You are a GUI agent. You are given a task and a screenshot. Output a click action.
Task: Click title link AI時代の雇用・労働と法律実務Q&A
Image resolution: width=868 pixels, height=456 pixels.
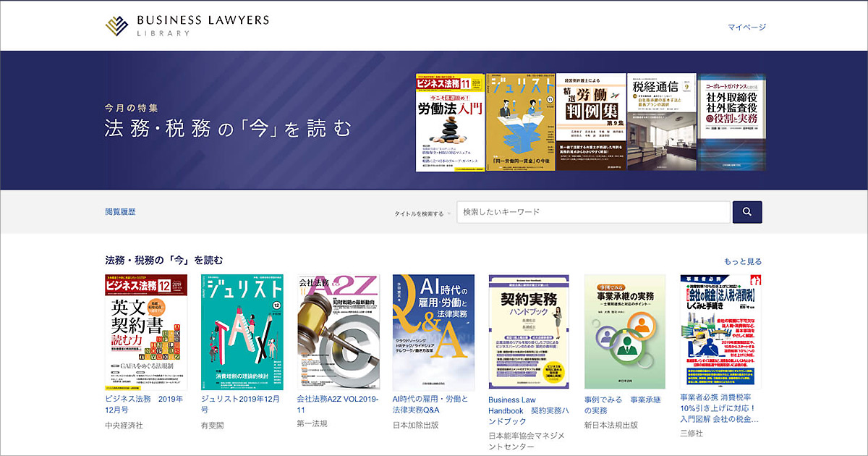click(430, 404)
